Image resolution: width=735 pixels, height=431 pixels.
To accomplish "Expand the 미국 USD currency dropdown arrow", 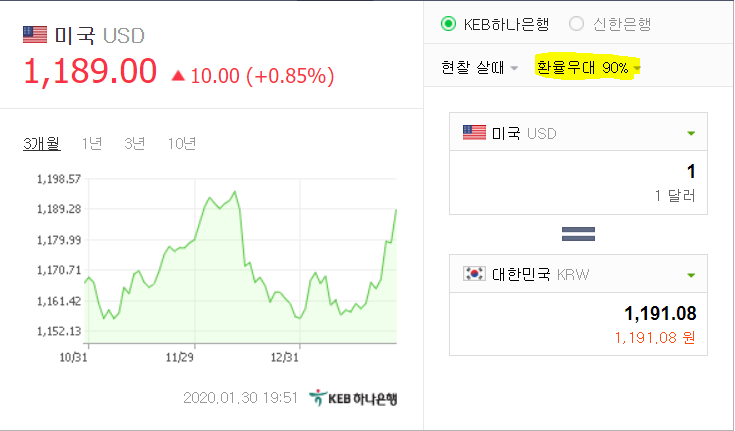I will pyautogui.click(x=691, y=134).
